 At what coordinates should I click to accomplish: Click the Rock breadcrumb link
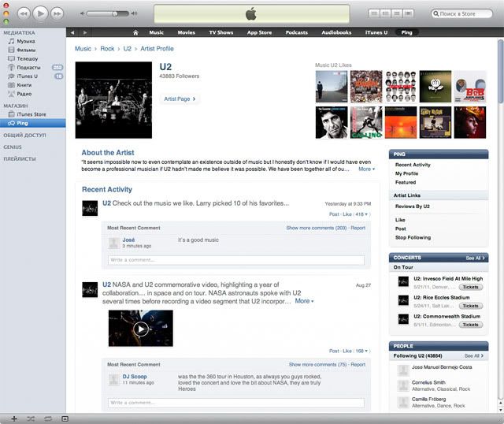pos(107,49)
